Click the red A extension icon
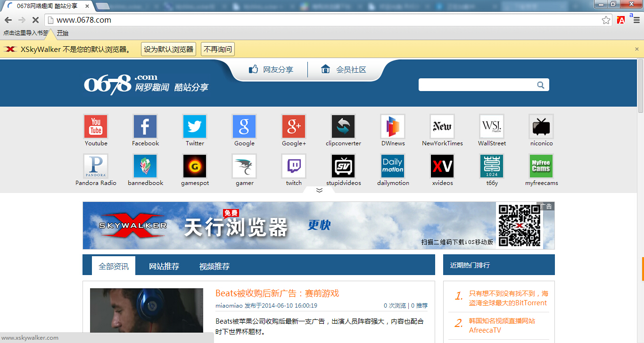 click(621, 20)
